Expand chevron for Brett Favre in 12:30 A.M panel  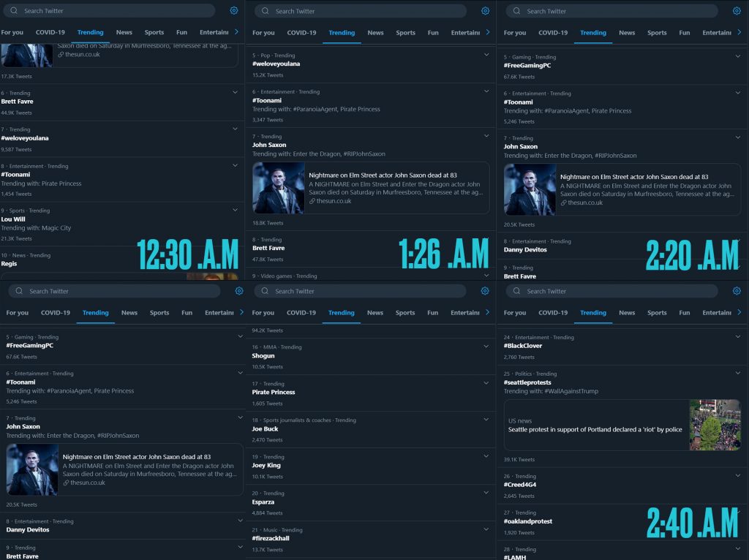[235, 92]
